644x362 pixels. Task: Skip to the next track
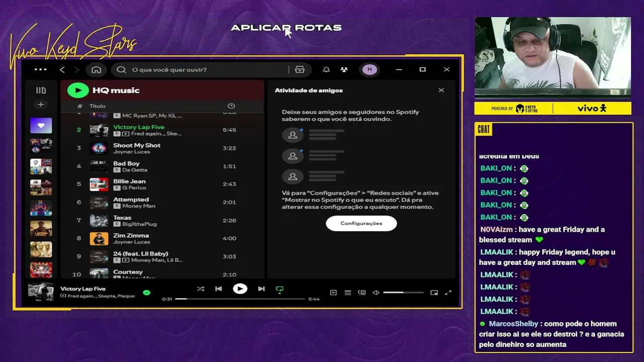pyautogui.click(x=261, y=289)
